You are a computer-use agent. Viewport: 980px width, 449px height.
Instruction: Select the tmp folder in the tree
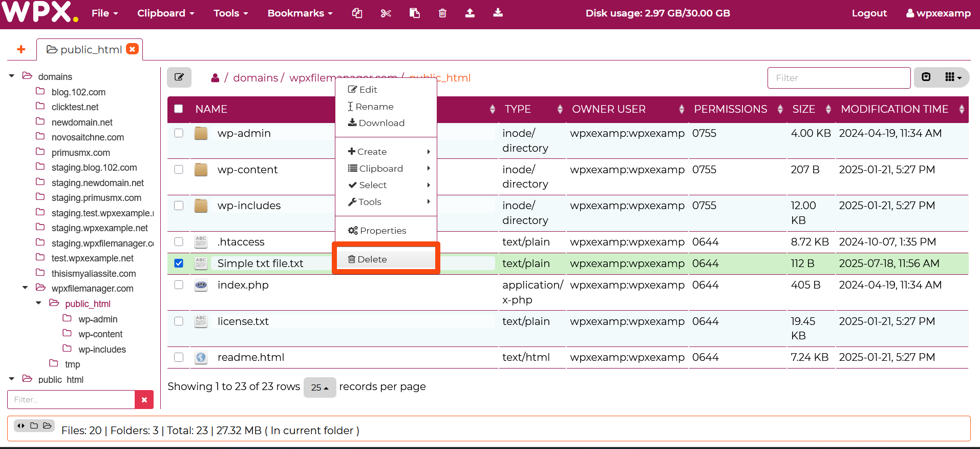click(72, 364)
